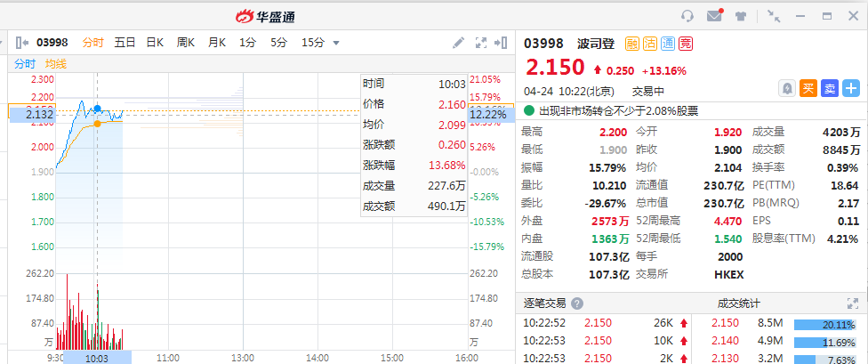This screenshot has width=868, height=364.
Task: Toggle the 分时 line legend
Action: (24, 64)
